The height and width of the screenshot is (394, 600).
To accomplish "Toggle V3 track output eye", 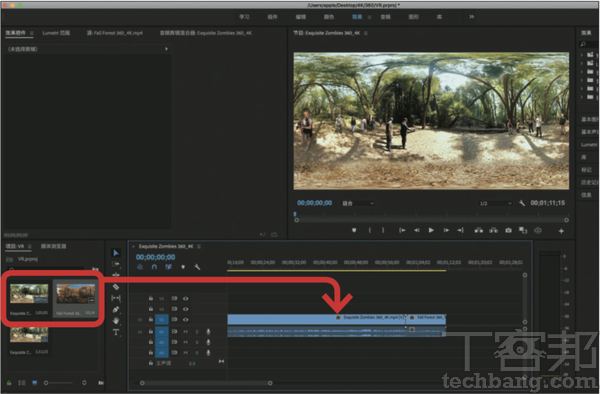I will click(x=186, y=298).
